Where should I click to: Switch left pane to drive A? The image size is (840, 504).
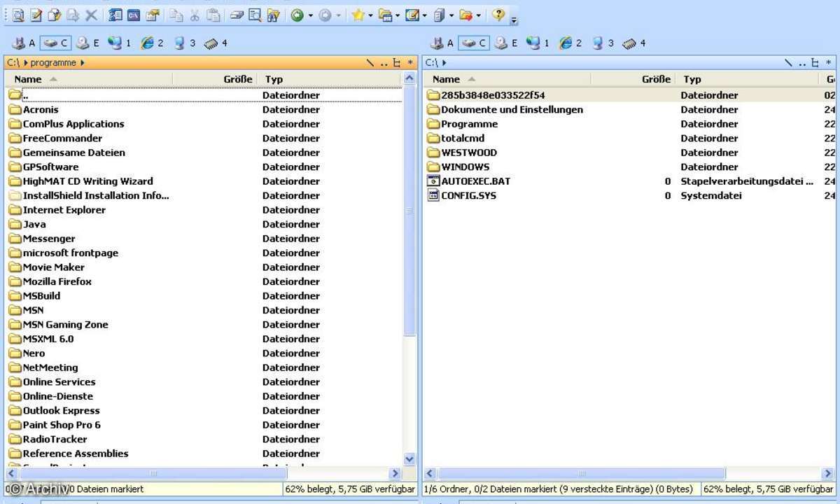(x=23, y=43)
